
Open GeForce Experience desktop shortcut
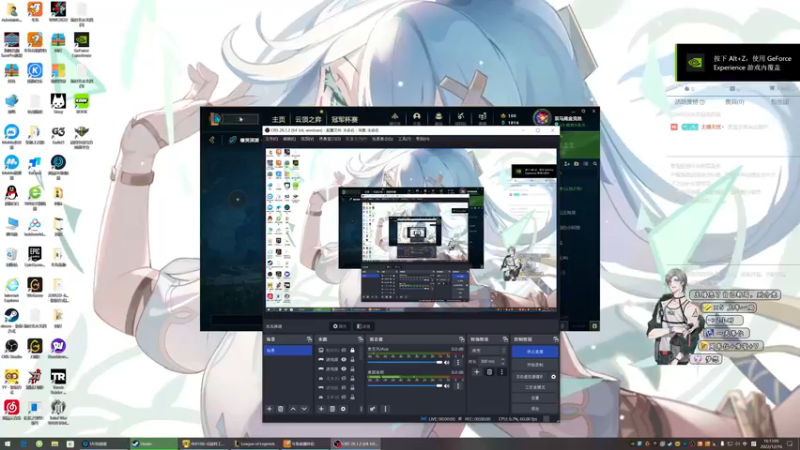click(x=81, y=44)
